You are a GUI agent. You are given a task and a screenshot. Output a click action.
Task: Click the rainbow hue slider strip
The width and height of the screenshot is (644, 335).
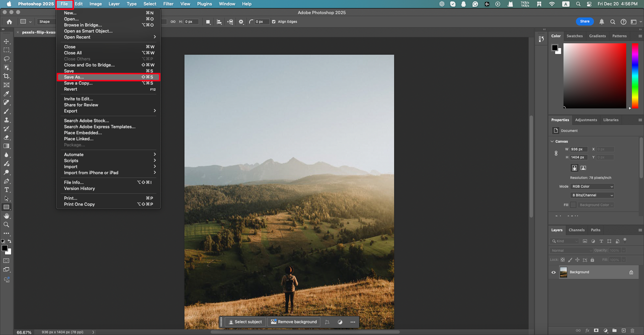tap(635, 76)
